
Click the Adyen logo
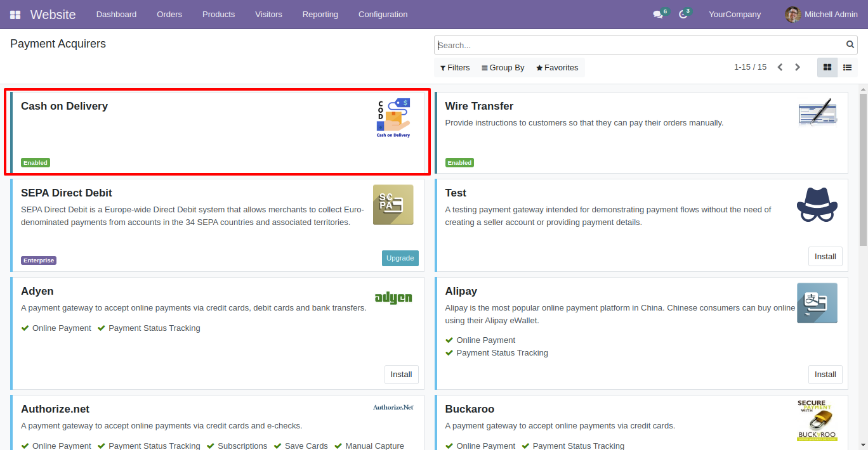pos(393,298)
